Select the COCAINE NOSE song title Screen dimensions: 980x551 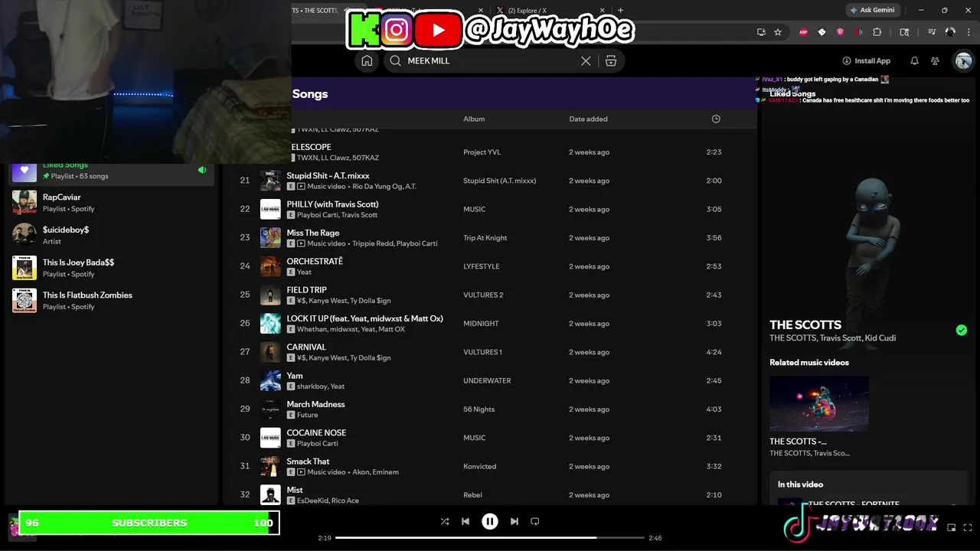click(316, 432)
